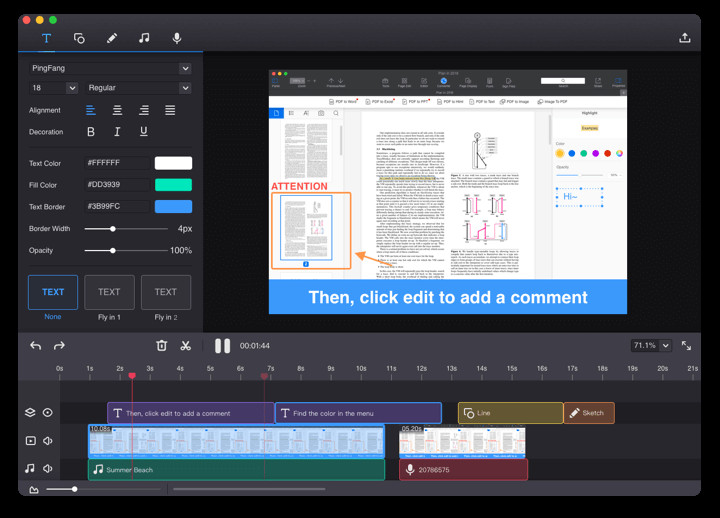This screenshot has height=518, width=720.
Task: Click the timeline zoom mountain icon
Action: pyautogui.click(x=34, y=490)
